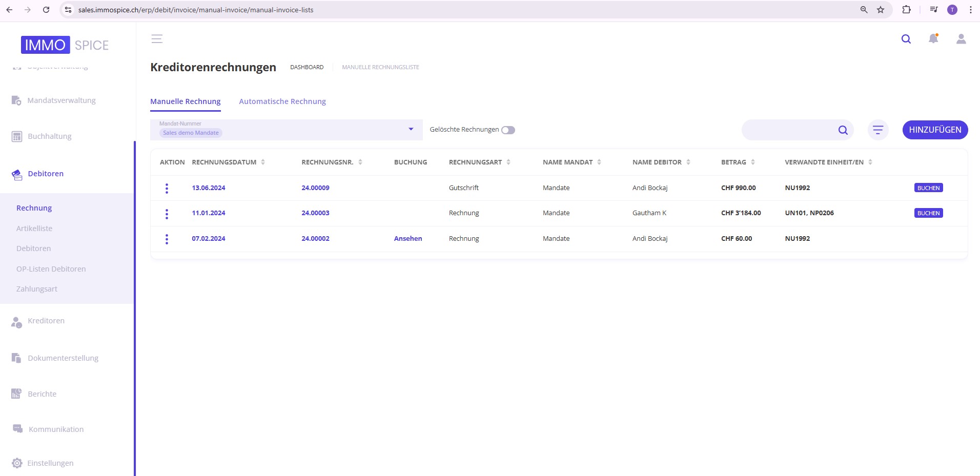Switch to Automatische Rechnung tab

pyautogui.click(x=282, y=101)
